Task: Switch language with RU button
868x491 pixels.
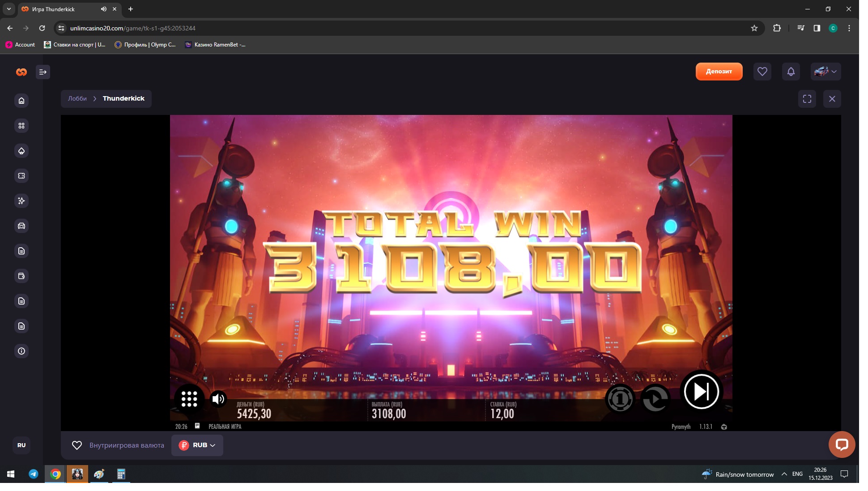Action: pos(21,445)
